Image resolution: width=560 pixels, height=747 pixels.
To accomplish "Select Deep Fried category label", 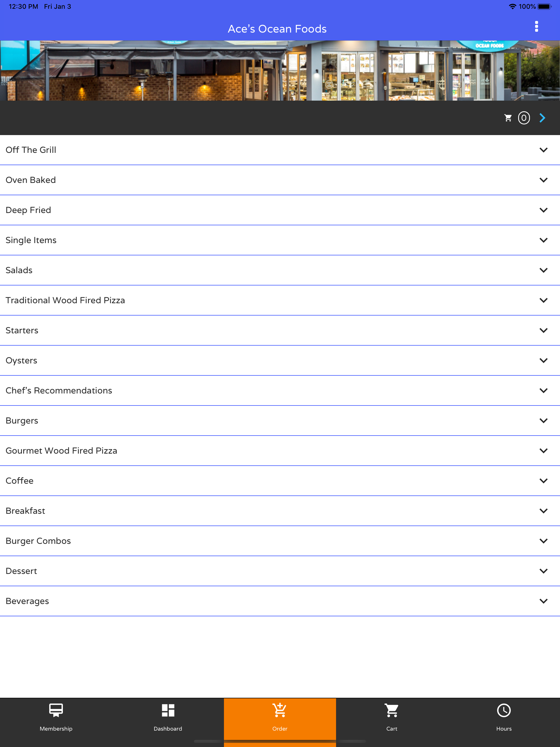I will coord(28,210).
